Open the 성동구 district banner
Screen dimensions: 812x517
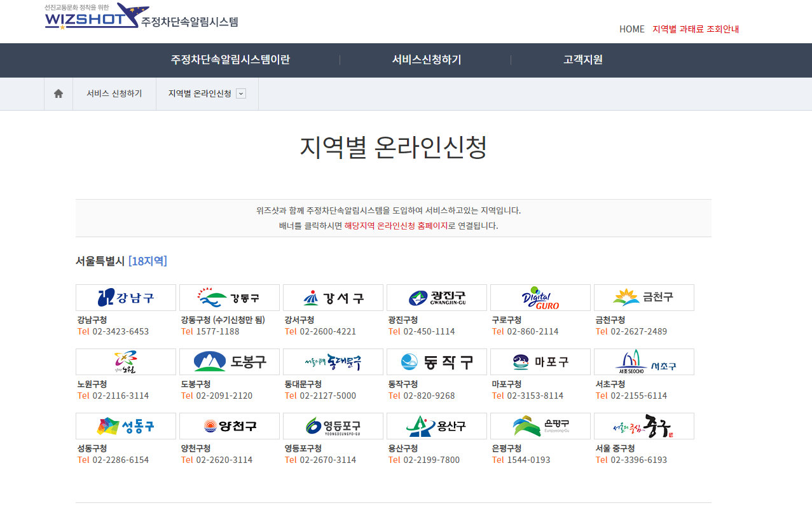(126, 426)
